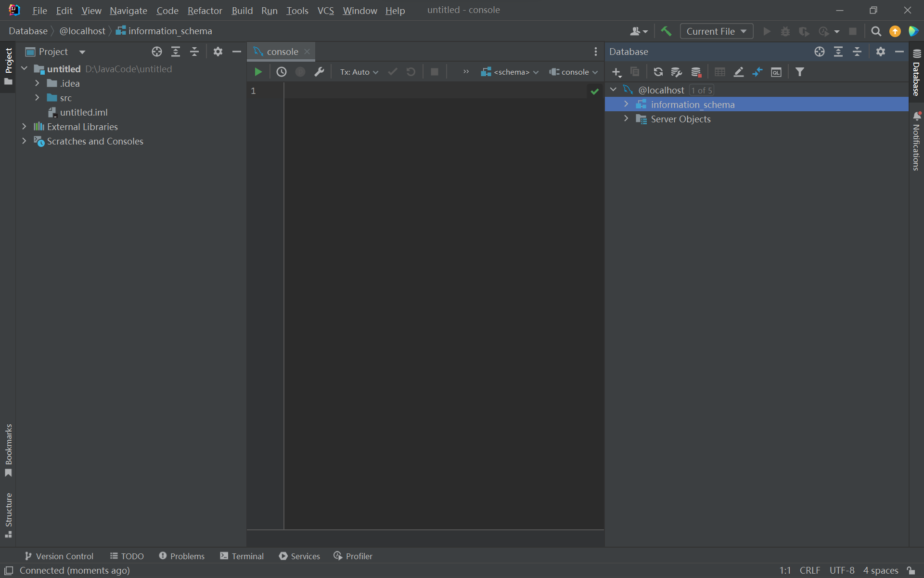
Task: Duplicate the selected data source
Action: tap(635, 72)
